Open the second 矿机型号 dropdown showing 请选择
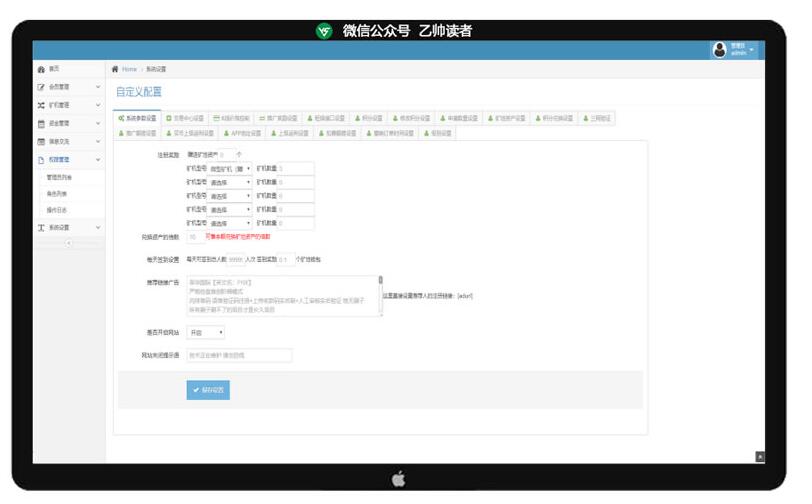The height and width of the screenshot is (504, 812). point(229,182)
